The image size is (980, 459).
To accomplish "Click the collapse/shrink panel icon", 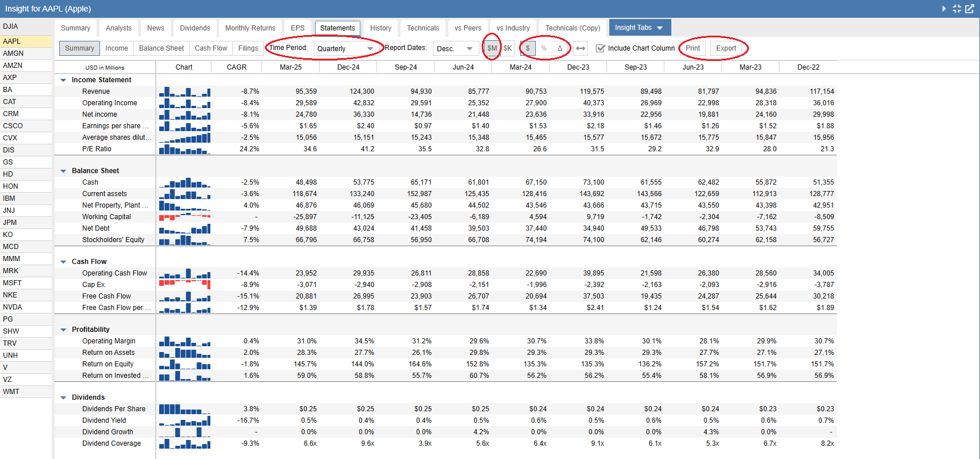I will pyautogui.click(x=956, y=9).
